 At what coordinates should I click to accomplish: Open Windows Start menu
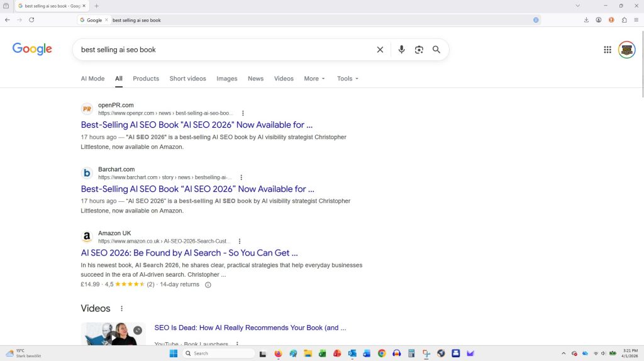[174, 353]
